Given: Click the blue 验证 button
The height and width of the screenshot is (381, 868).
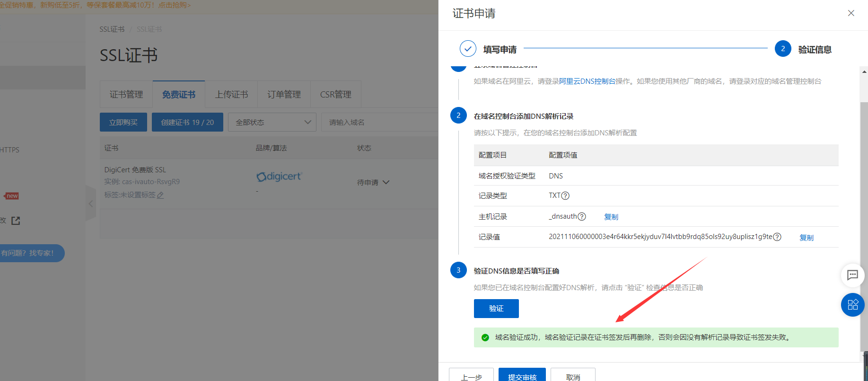Looking at the screenshot, I should pyautogui.click(x=496, y=309).
